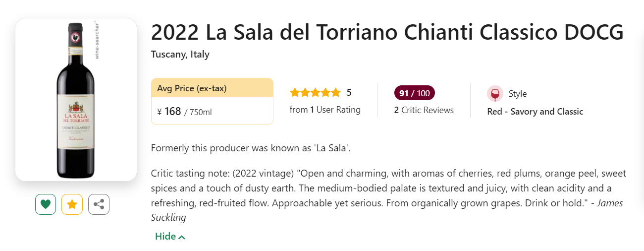Click the wine-searcher watermark on bottle image
The height and width of the screenshot is (251, 644).
(98, 40)
